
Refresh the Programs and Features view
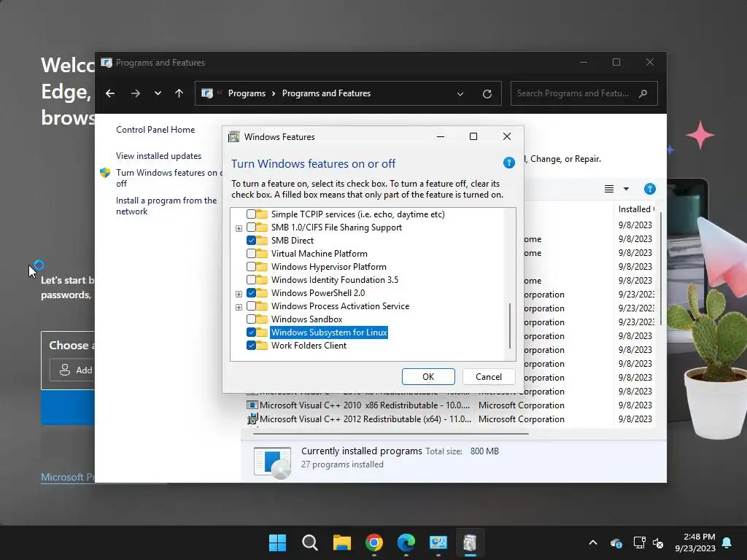487,94
